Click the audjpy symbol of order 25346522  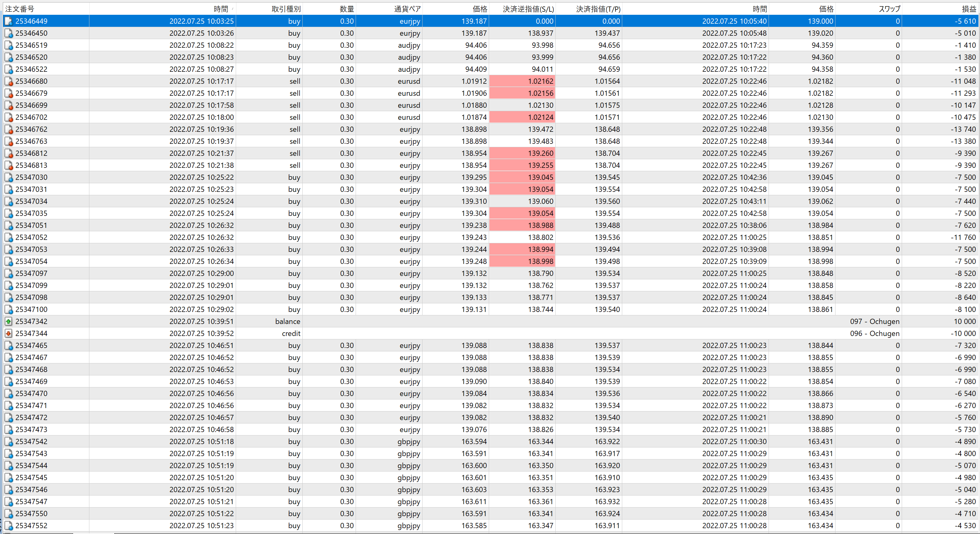[x=409, y=69]
